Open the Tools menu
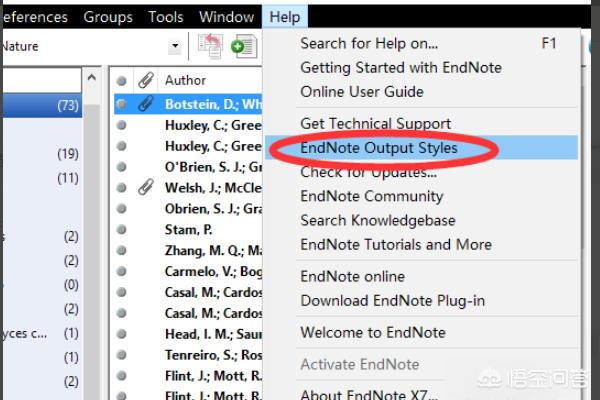 (166, 17)
